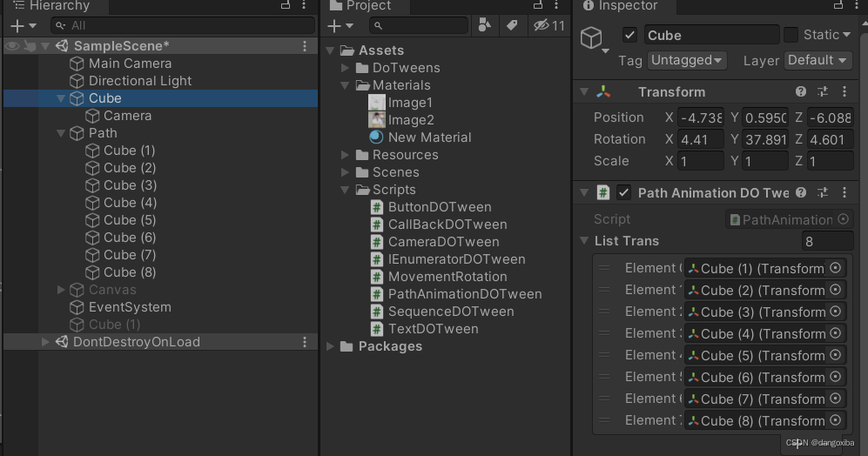This screenshot has height=456, width=868.
Task: Open Transform preset settings icon
Action: pos(823,92)
